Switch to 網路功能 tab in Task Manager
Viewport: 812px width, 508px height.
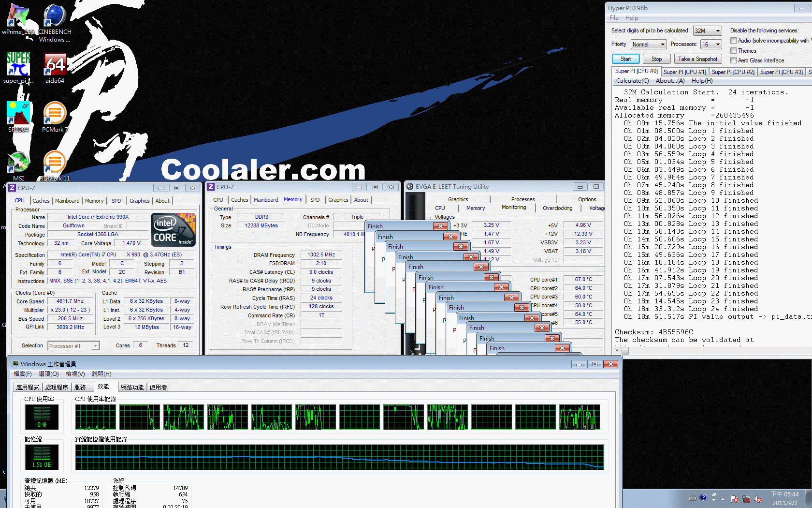point(132,388)
